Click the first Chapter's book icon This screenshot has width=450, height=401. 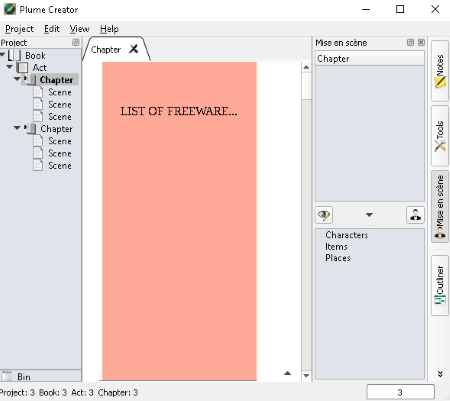[30, 80]
